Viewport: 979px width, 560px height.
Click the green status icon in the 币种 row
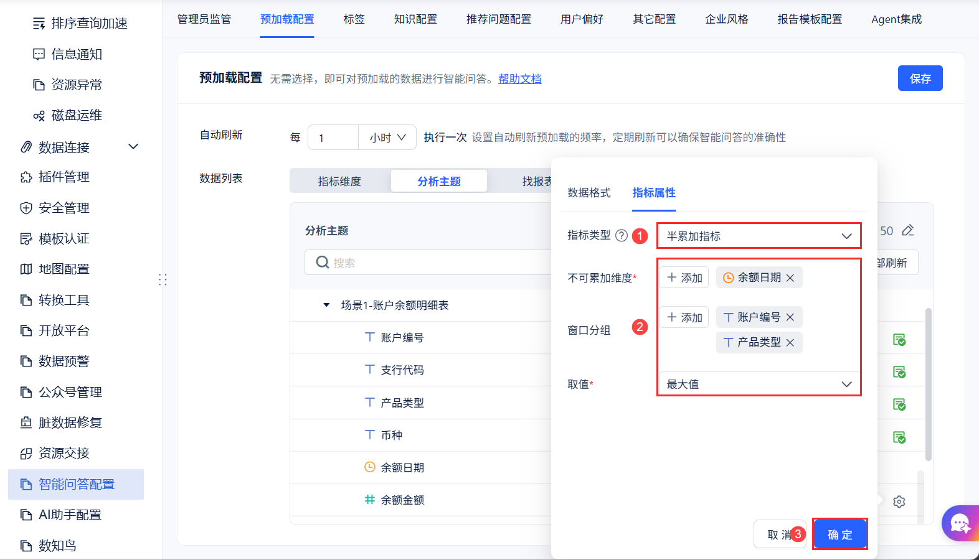tap(899, 437)
